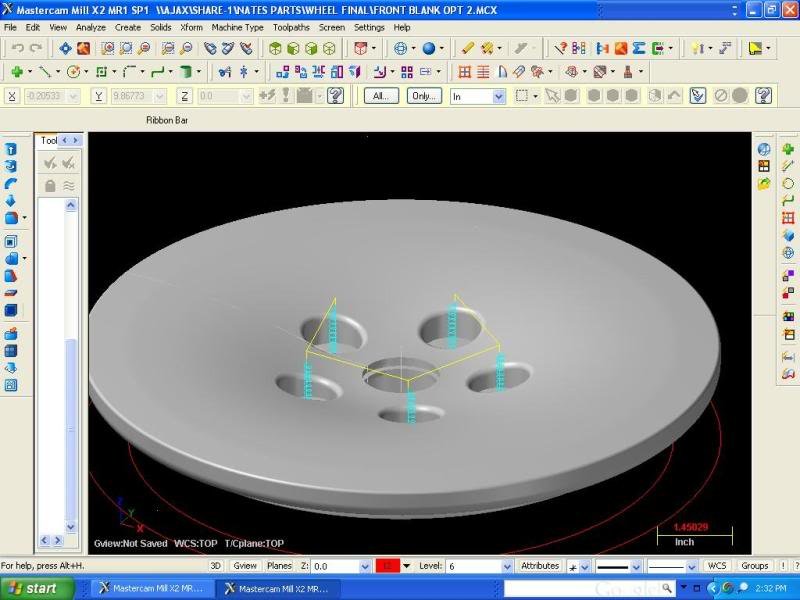Toggle the 3D mode button in status bar
The height and width of the screenshot is (600, 800).
click(215, 566)
